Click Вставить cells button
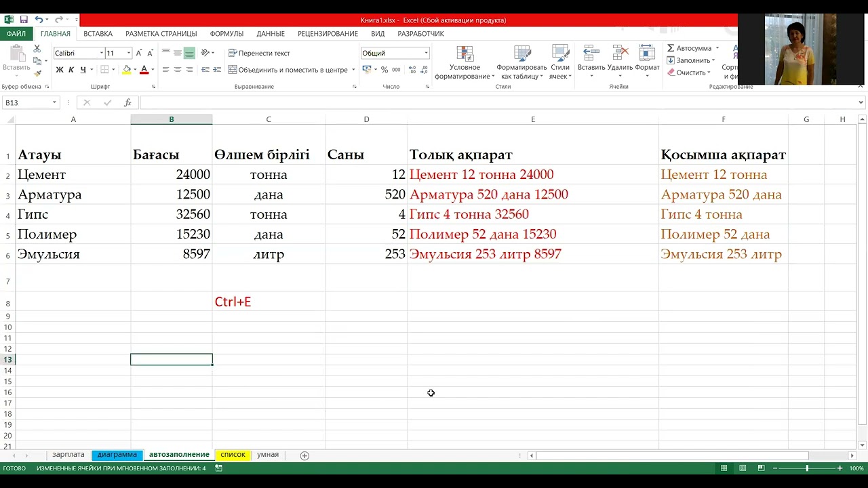Screen dimensions: 868x488 (591, 63)
